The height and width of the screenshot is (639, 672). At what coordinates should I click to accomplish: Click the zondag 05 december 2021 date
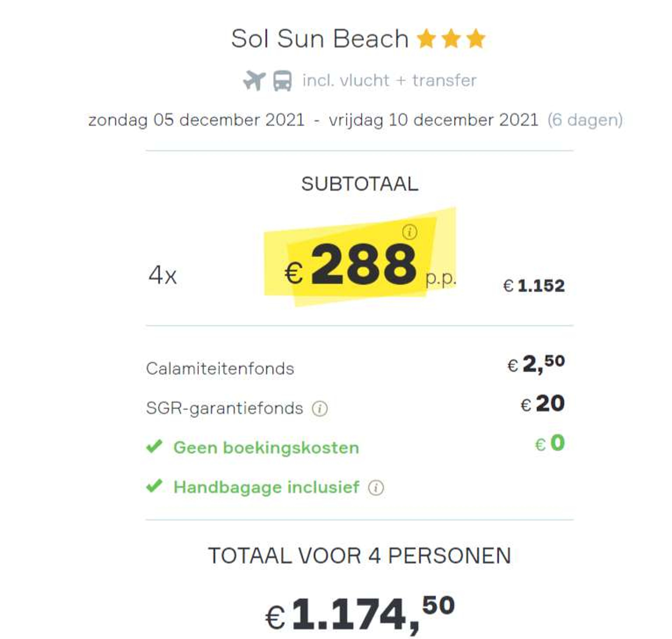click(x=196, y=120)
